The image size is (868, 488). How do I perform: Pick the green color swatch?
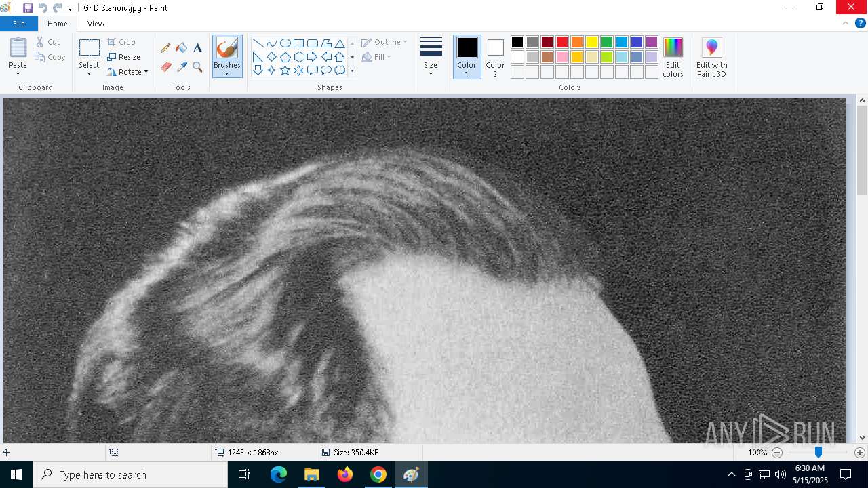607,42
